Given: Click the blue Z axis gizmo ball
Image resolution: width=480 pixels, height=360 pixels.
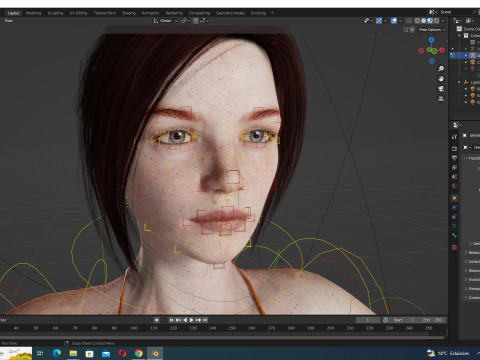Looking at the screenshot, I should [432, 40].
